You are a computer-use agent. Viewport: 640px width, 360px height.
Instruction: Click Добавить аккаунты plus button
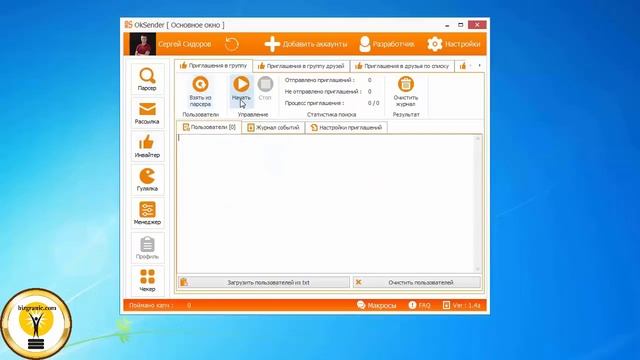tap(305, 44)
